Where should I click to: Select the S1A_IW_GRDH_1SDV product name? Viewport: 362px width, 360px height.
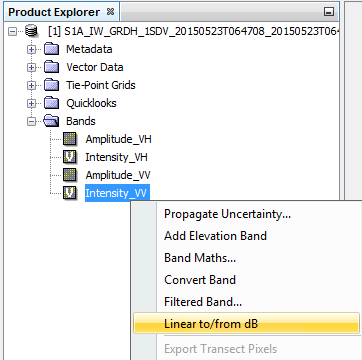(193, 32)
